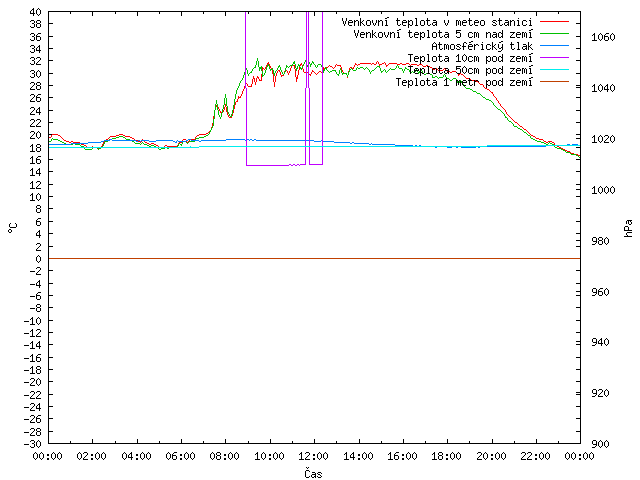Click legend label 'Venkovní teplota v meteo stanici'

click(437, 22)
